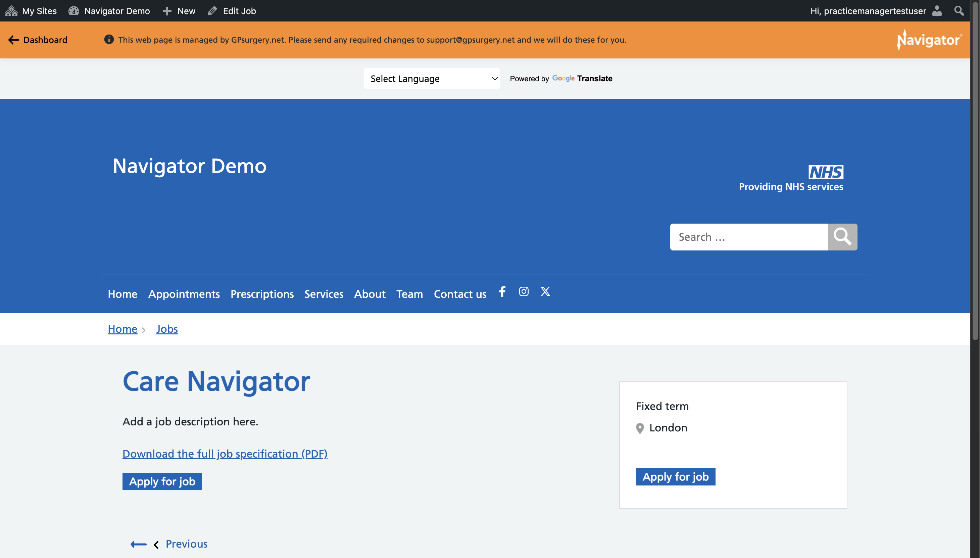Open the Select Language dropdown
Image resolution: width=980 pixels, height=558 pixels.
click(432, 79)
